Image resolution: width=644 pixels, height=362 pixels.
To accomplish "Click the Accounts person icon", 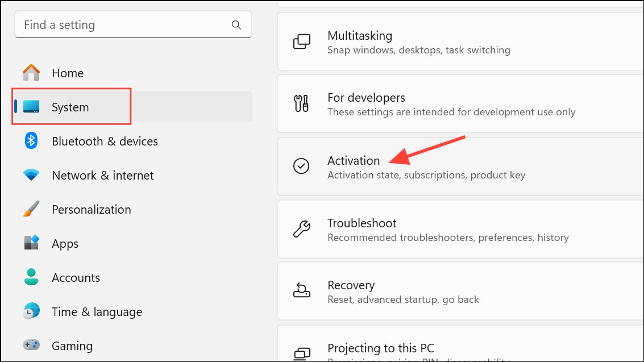I will [x=31, y=277].
